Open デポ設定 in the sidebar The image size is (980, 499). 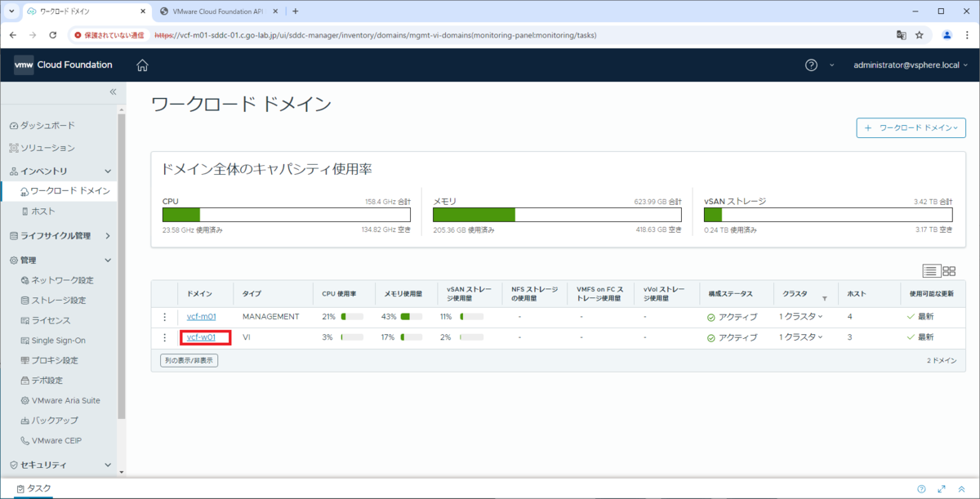click(x=41, y=380)
